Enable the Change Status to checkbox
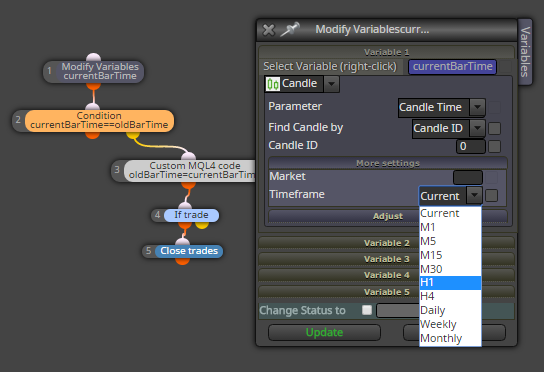544x372 pixels. tap(367, 310)
